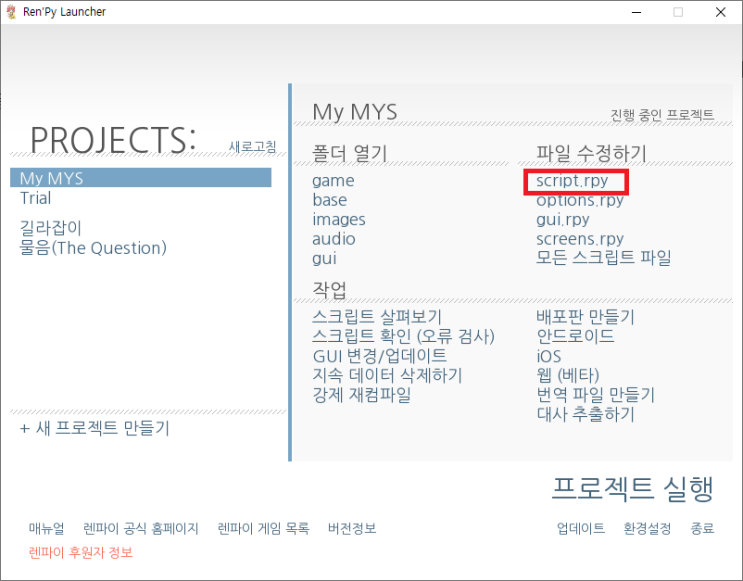Click 새로고침 to refresh projects
The height and width of the screenshot is (581, 743).
tap(253, 146)
